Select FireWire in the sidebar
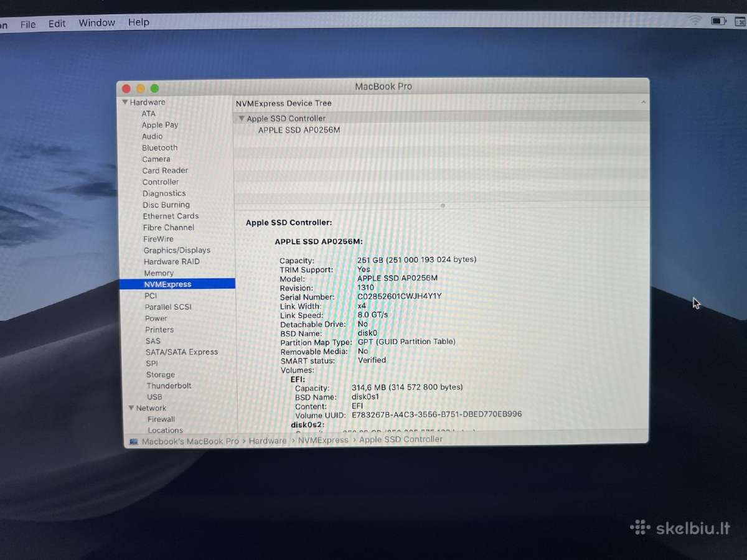 [x=159, y=239]
